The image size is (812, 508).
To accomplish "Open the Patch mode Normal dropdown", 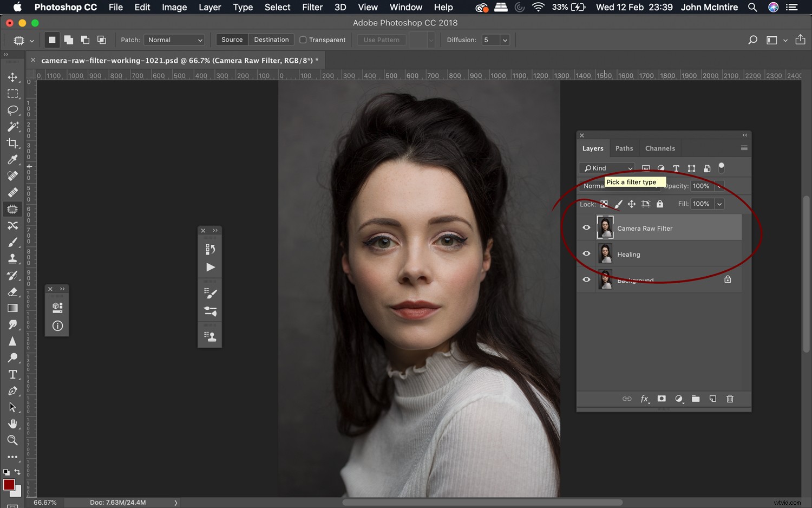I will point(174,40).
